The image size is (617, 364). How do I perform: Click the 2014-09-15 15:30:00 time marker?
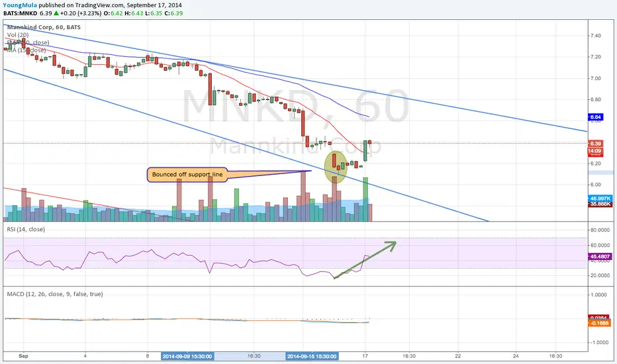point(312,356)
